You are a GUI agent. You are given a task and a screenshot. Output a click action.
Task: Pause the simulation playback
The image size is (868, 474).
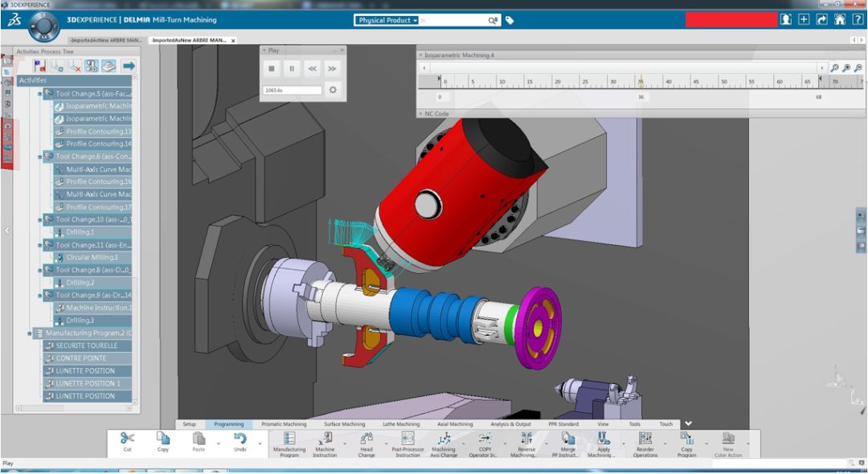pos(292,68)
